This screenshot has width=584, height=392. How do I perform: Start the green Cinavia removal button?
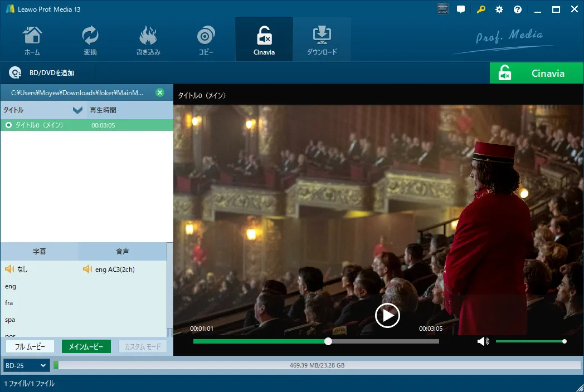pos(536,73)
